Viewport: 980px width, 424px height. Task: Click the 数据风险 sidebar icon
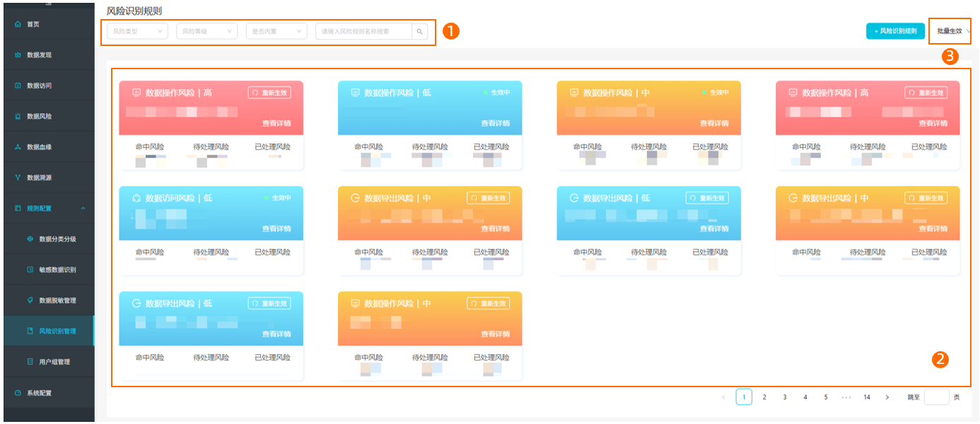tap(18, 117)
